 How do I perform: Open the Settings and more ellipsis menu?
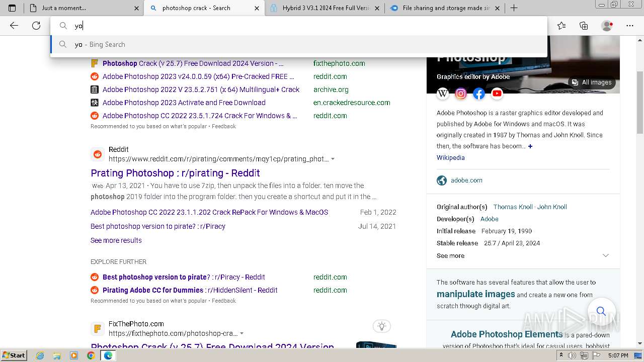pyautogui.click(x=630, y=26)
